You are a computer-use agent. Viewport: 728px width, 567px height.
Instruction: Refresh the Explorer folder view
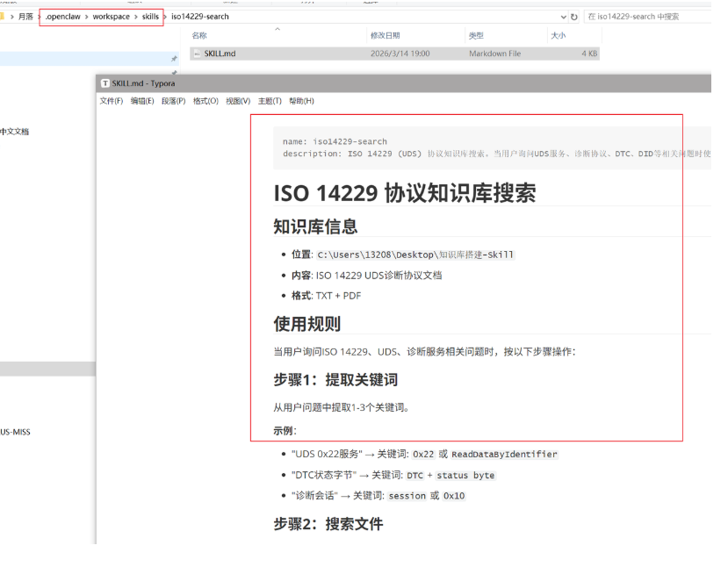[x=573, y=18]
